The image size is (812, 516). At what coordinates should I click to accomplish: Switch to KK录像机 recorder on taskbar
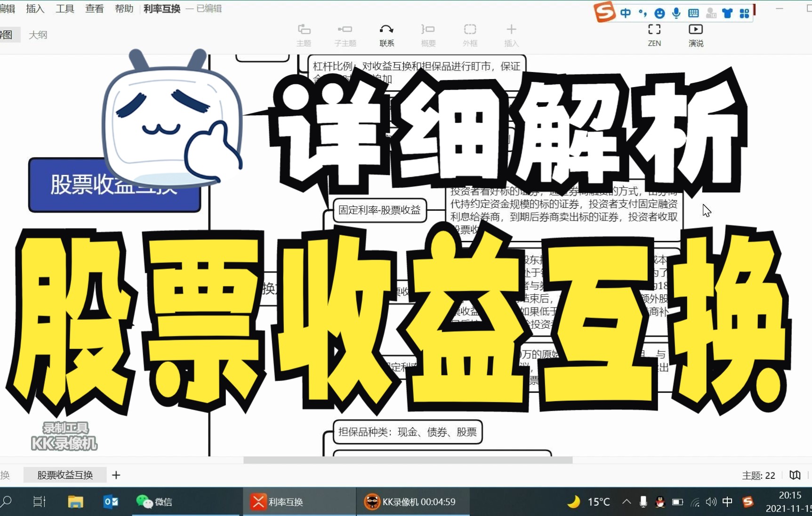413,502
